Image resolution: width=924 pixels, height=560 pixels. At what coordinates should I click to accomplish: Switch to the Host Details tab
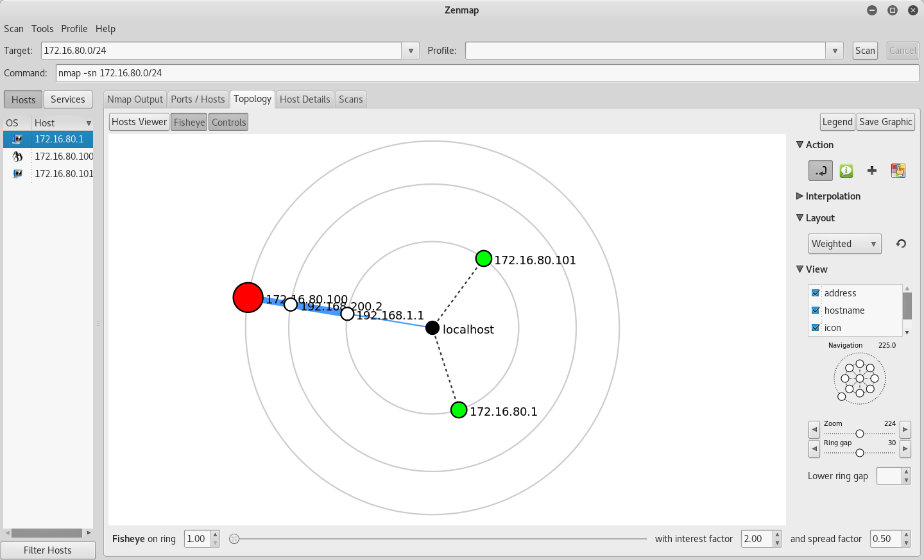point(305,99)
